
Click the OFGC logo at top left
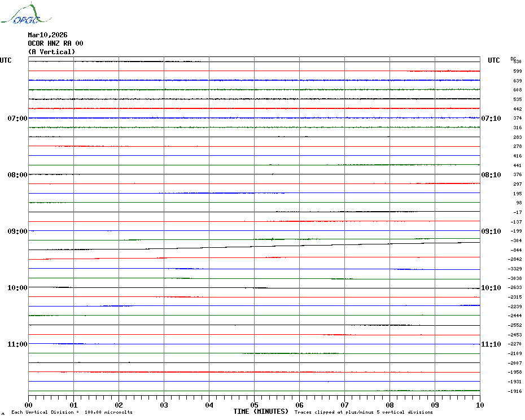(20, 15)
